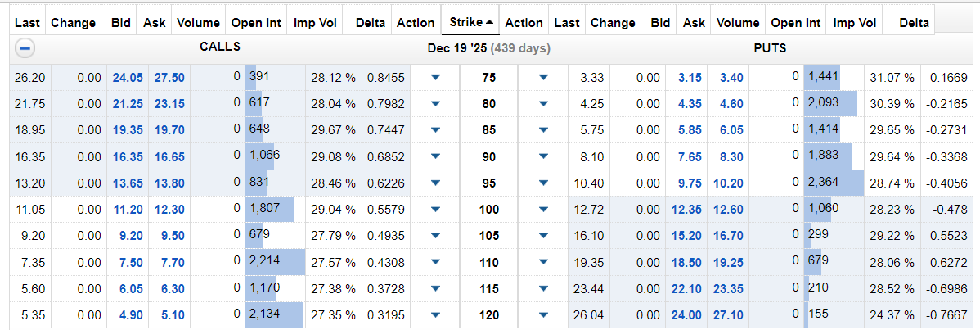This screenshot has height=330, width=980.
Task: Click call implied vol 29.67 %
Action: [332, 130]
